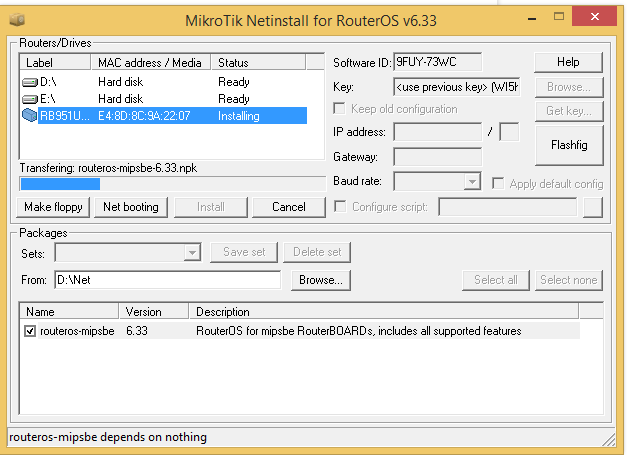
Task: Select the D:\ hard disk drive icon
Action: [30, 82]
